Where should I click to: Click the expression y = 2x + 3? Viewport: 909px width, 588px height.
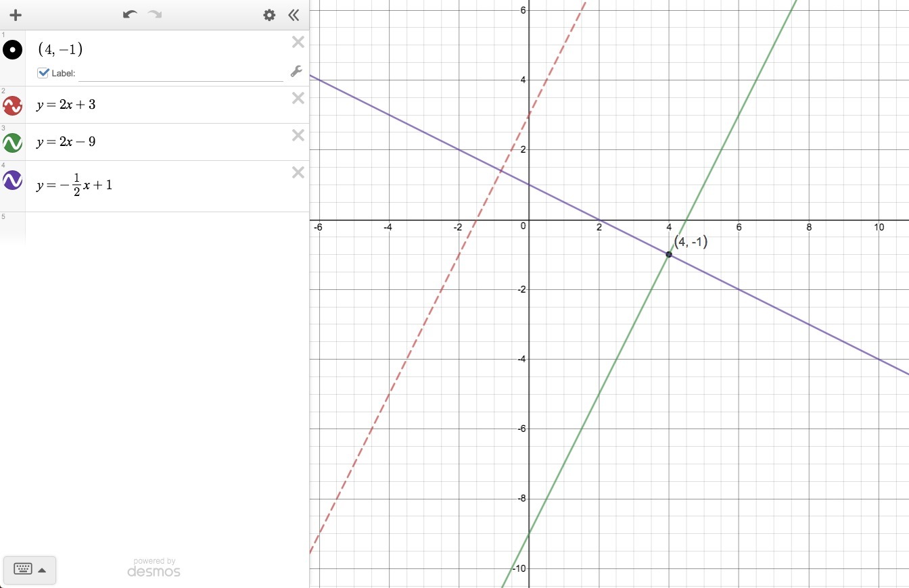[66, 105]
